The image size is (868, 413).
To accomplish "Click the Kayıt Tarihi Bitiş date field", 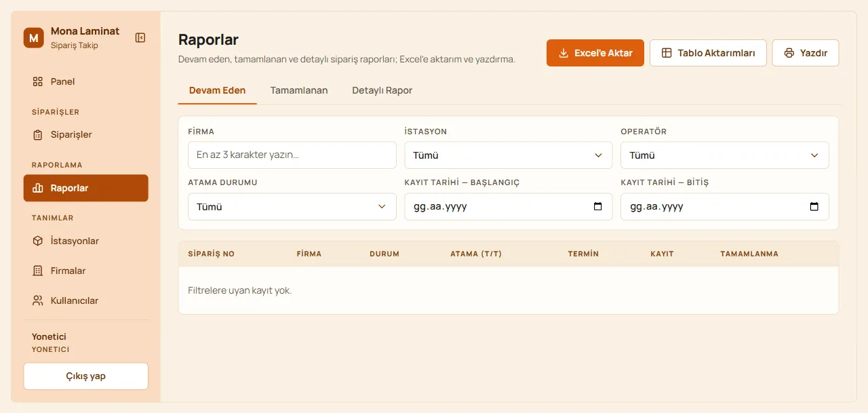I will coord(725,207).
